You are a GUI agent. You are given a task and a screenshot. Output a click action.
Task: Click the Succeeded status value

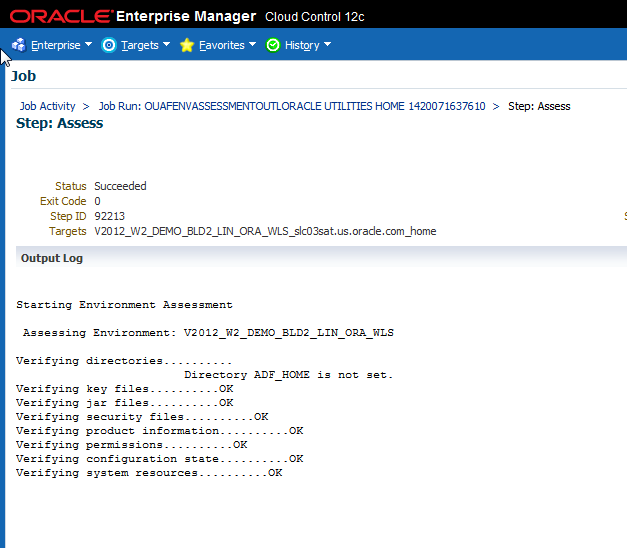pyautogui.click(x=120, y=186)
